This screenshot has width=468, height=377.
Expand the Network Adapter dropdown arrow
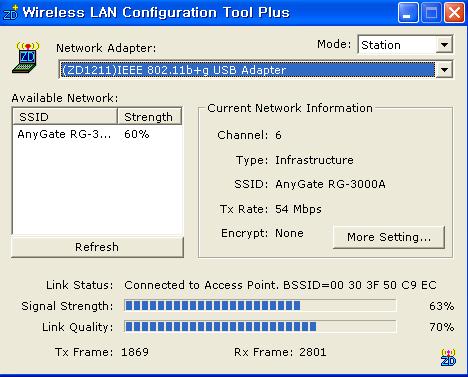click(444, 70)
